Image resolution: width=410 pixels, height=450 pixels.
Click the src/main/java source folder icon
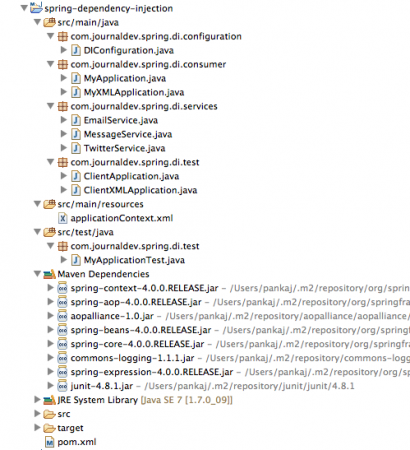[x=49, y=22]
